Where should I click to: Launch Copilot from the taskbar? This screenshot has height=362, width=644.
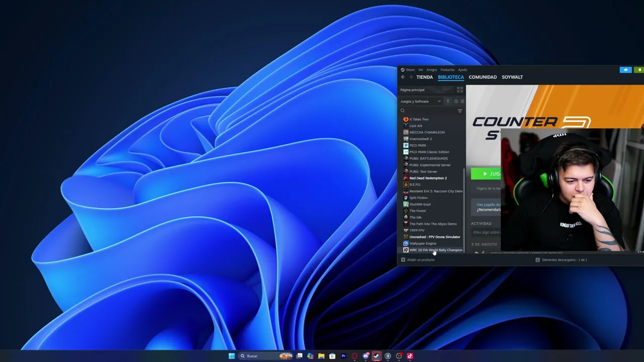[310, 356]
